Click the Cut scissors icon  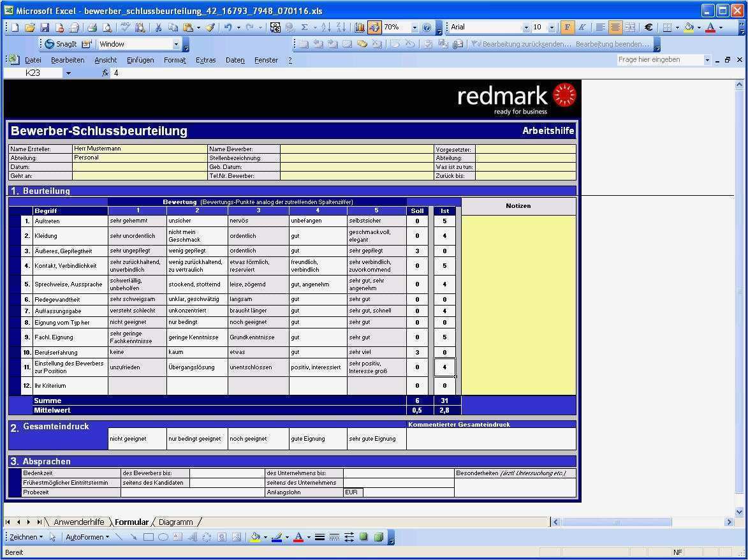click(157, 27)
